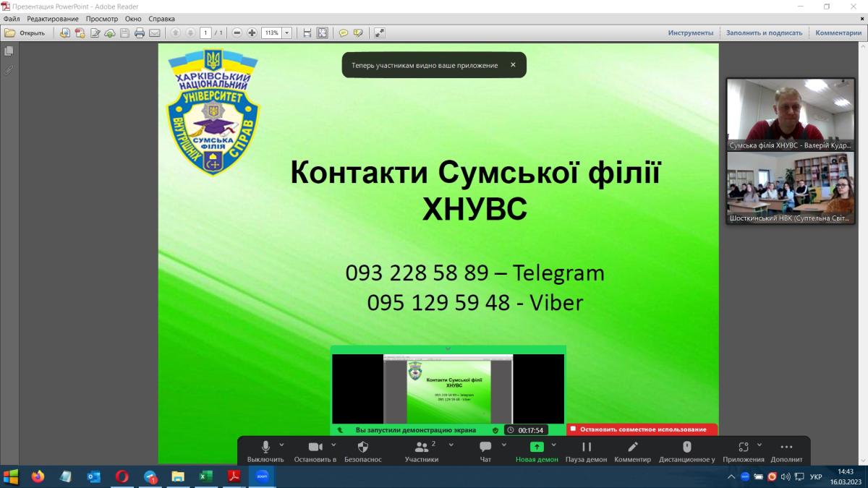Viewport: 868px width, 488px height.
Task: Mute microphone with Выключить button
Action: (265, 451)
